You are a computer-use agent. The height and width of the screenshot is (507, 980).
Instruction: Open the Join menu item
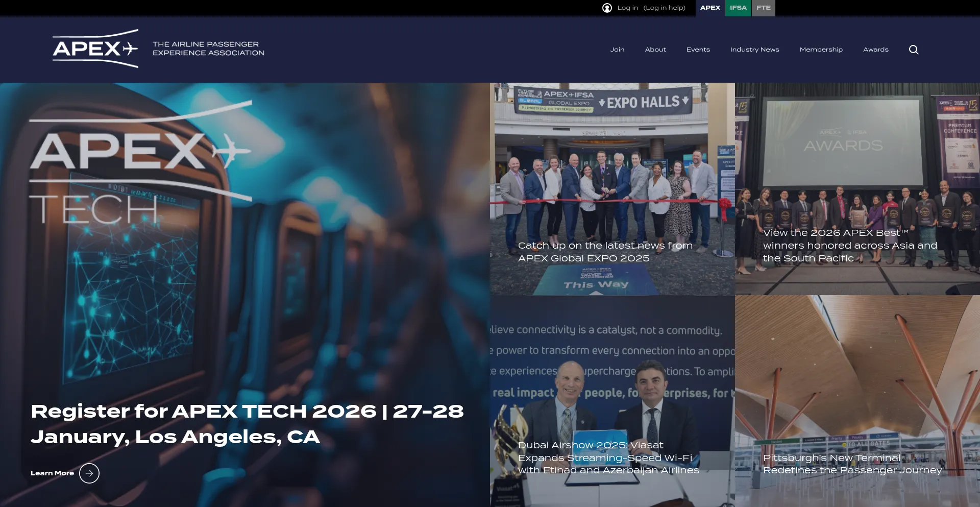click(617, 50)
